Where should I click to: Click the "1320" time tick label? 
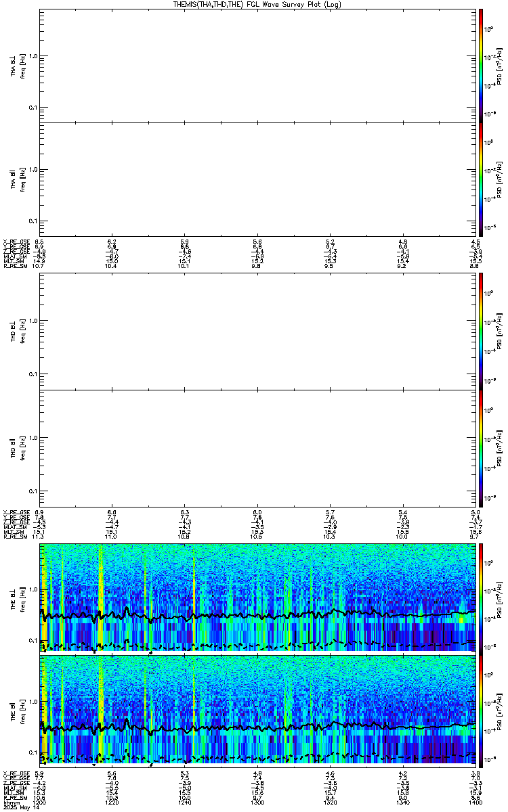coord(330,803)
